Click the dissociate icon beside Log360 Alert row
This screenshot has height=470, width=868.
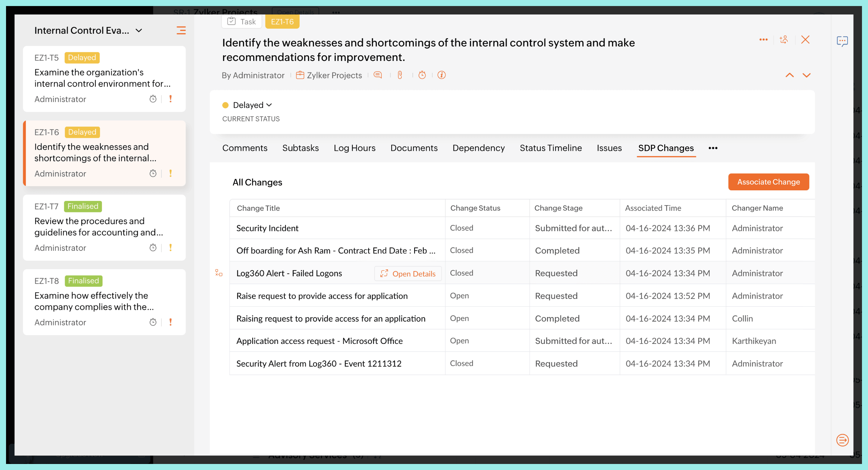(219, 273)
